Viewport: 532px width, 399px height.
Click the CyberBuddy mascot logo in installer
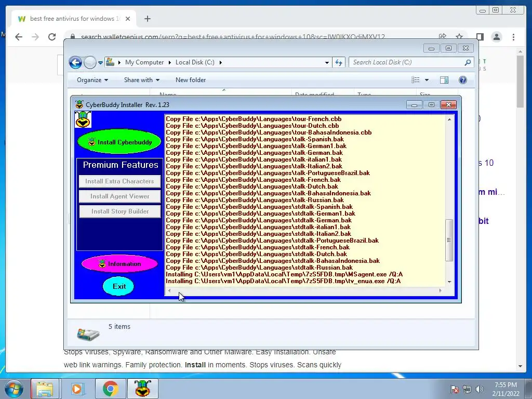click(x=83, y=119)
